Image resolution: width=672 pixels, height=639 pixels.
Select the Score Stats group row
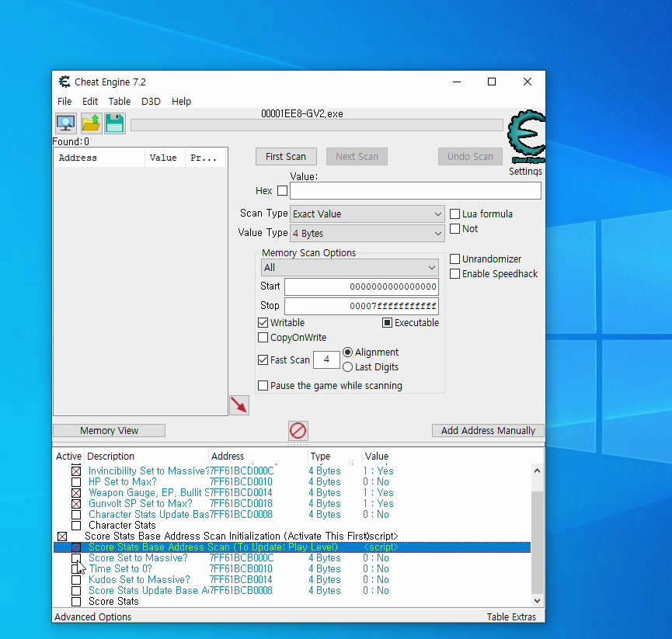(x=113, y=601)
